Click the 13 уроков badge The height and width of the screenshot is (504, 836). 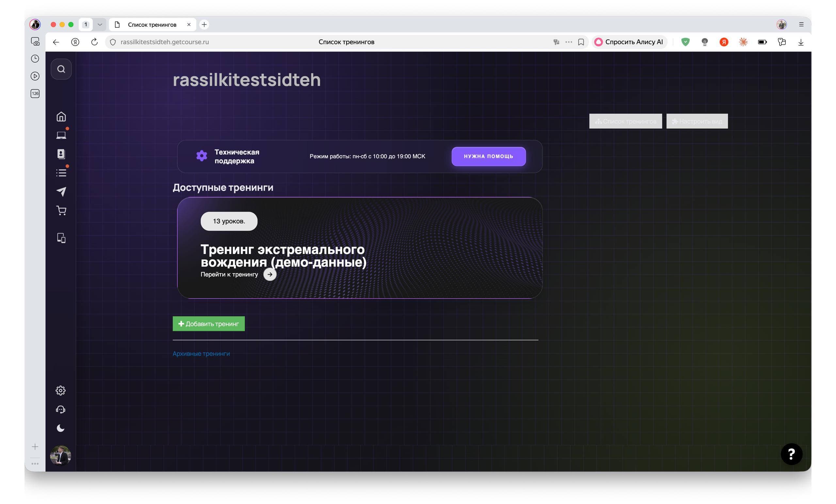click(229, 221)
